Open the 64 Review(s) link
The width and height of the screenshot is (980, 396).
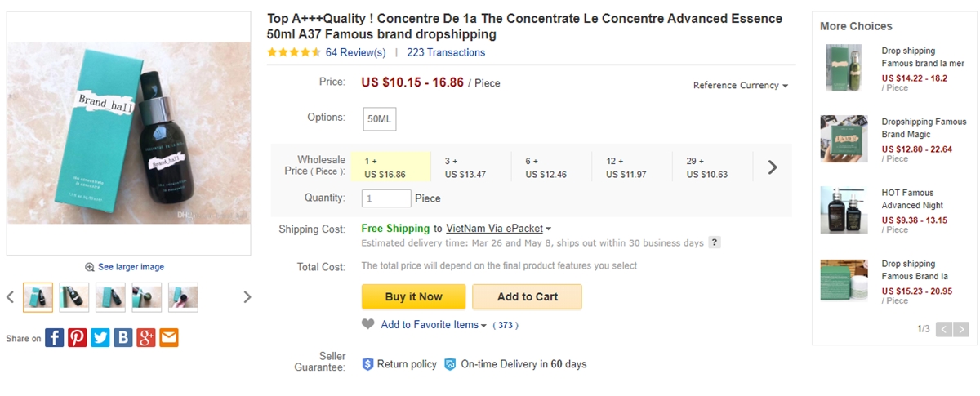click(355, 52)
